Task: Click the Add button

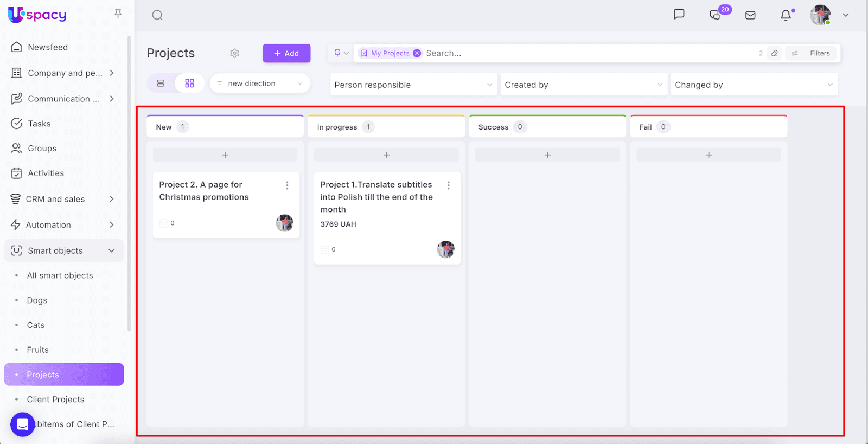Action: point(286,53)
